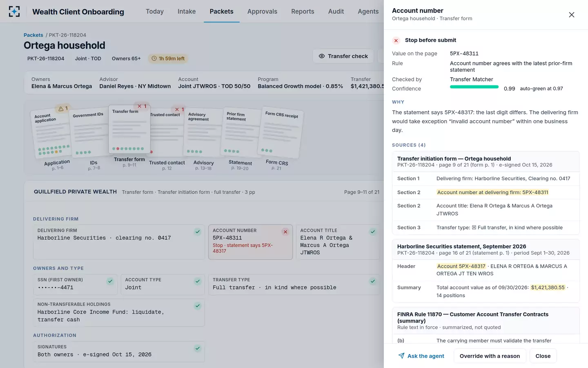Viewport: 588px width, 368px height.
Task: Go to the Reports tab
Action: pos(303,11)
